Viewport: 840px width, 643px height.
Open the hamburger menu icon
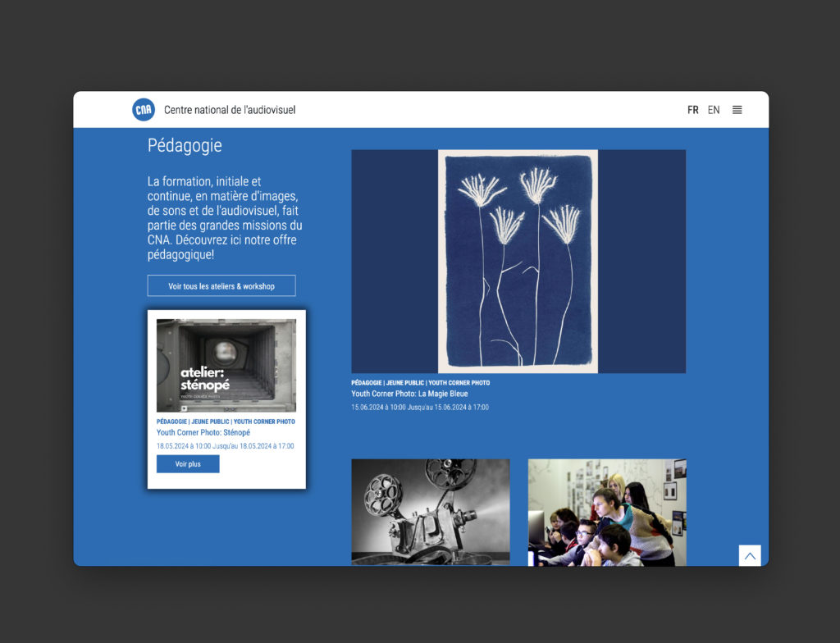coord(737,110)
